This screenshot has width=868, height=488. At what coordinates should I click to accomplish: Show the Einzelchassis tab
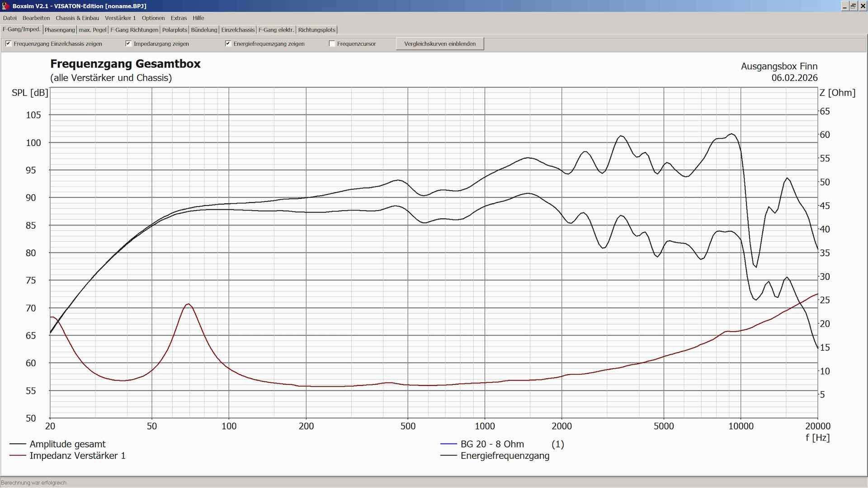tap(238, 30)
